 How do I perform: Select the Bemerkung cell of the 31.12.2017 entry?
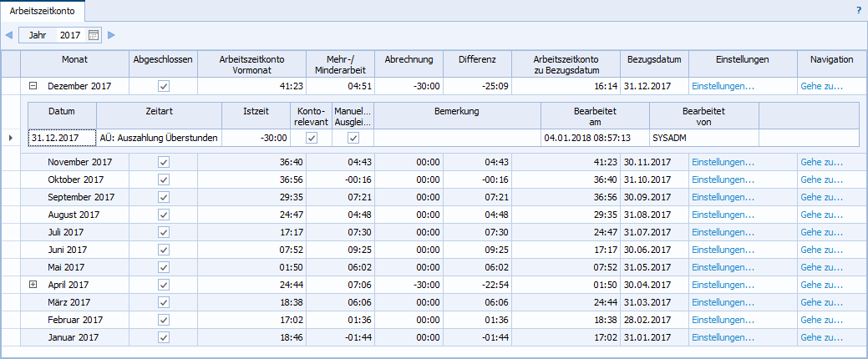point(456,138)
